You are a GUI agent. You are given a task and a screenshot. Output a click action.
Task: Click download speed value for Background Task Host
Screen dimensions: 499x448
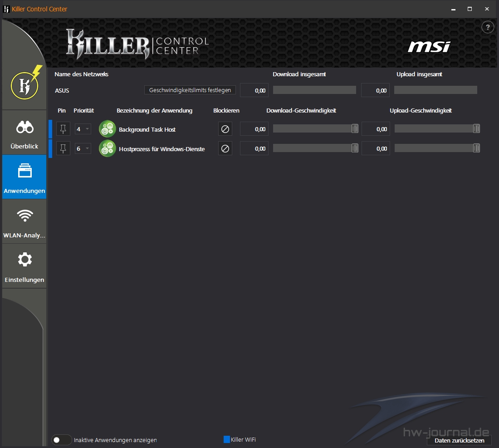pyautogui.click(x=254, y=129)
